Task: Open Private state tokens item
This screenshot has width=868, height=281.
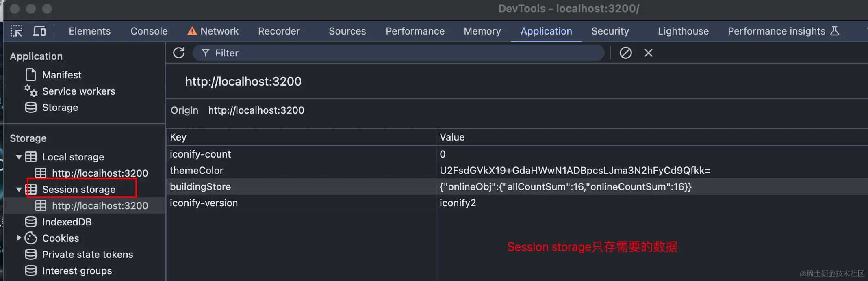Action: coord(87,255)
